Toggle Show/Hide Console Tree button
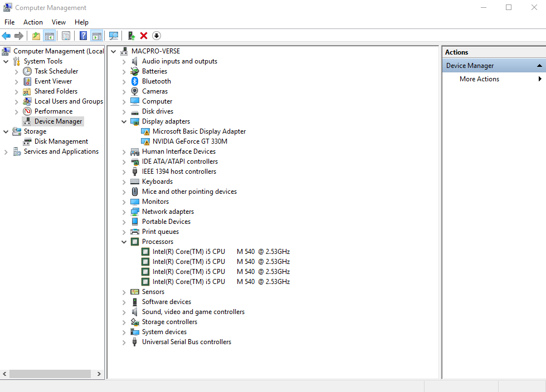This screenshot has height=392, width=546. (50, 36)
